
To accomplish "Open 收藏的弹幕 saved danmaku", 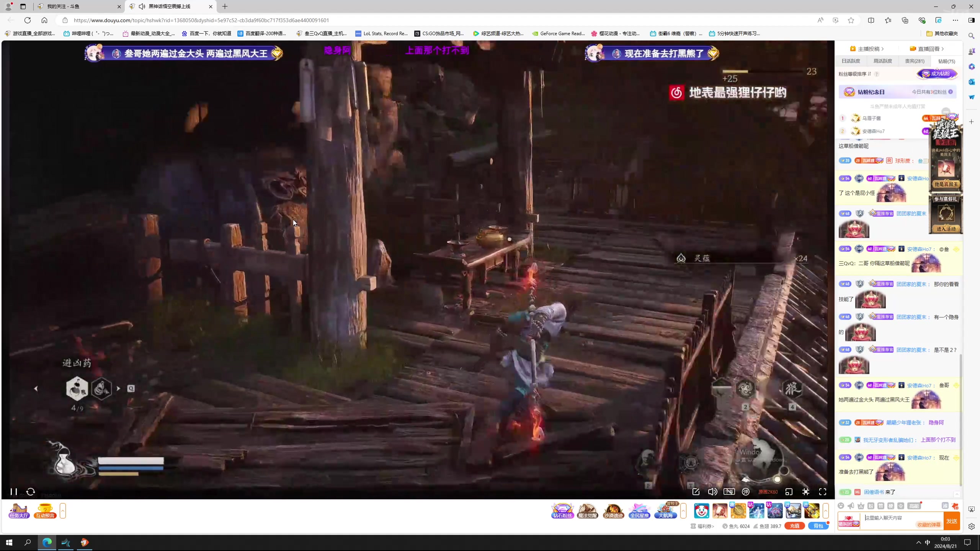I will pyautogui.click(x=929, y=525).
